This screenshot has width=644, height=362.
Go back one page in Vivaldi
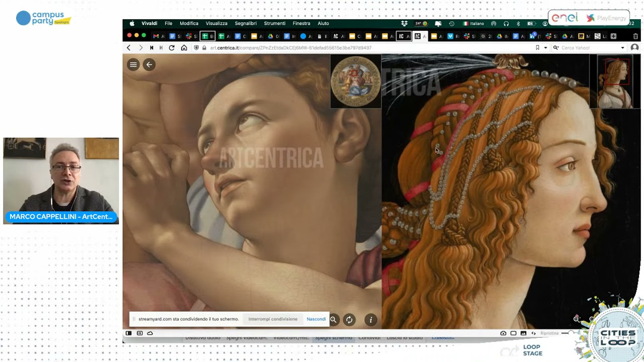128,48
